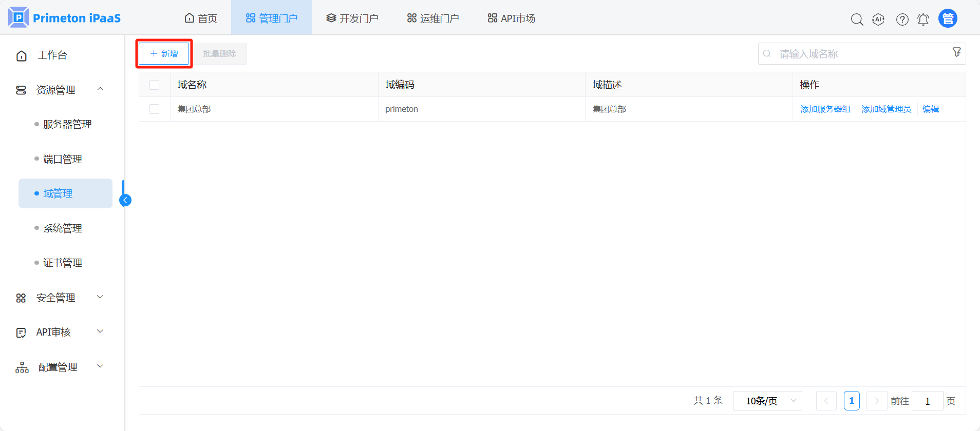
Task: Check the 集团总部 row checkbox
Action: 155,109
